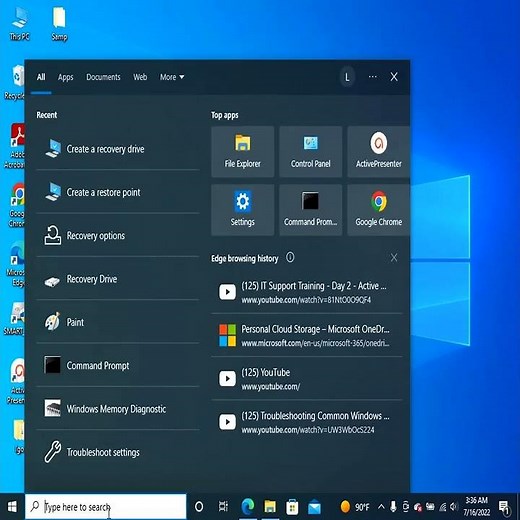Launch Google Chrome from Top apps
Viewport: 520px width, 520px height.
point(379,210)
